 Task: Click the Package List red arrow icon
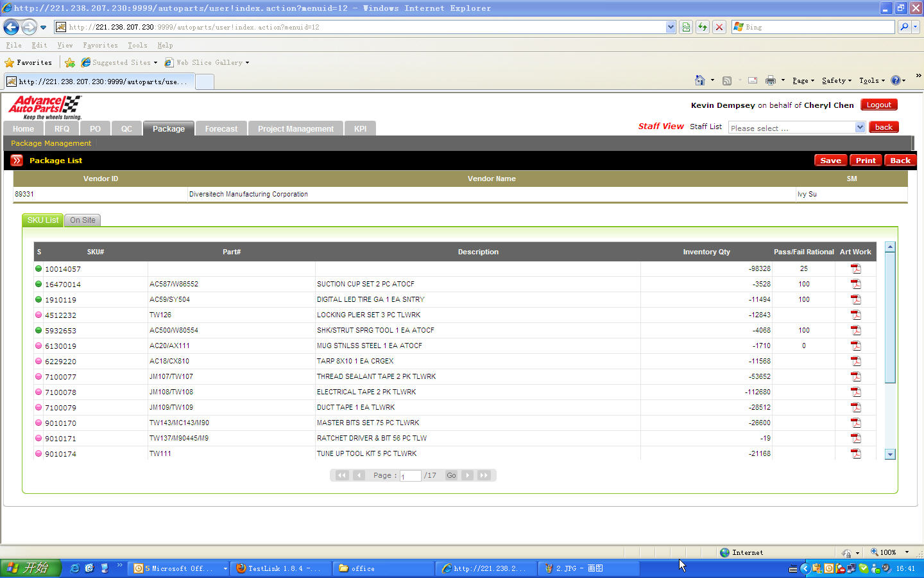[17, 161]
